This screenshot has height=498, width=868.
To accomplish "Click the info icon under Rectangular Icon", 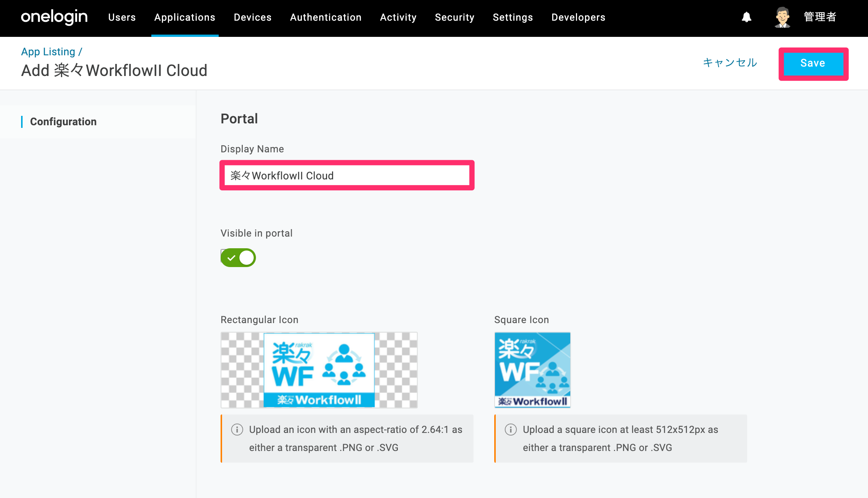I will coord(237,430).
